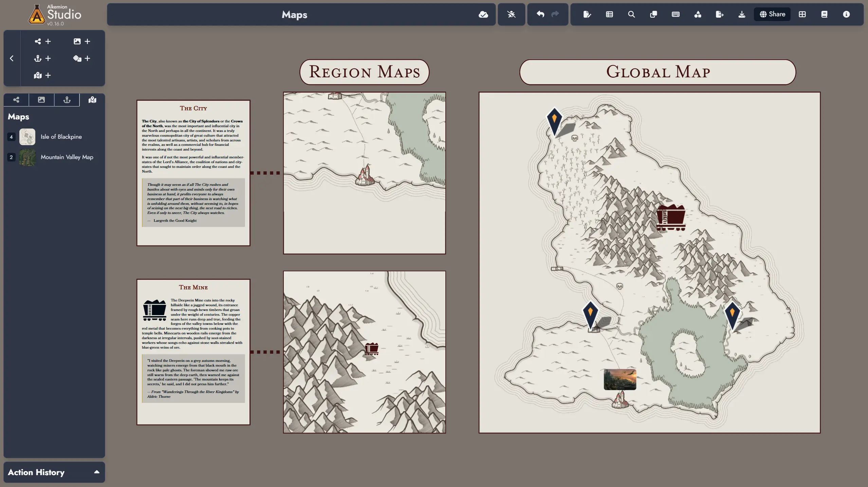Viewport: 868px width, 487px height.
Task: Click the download icon in the toolbar
Action: tap(742, 14)
